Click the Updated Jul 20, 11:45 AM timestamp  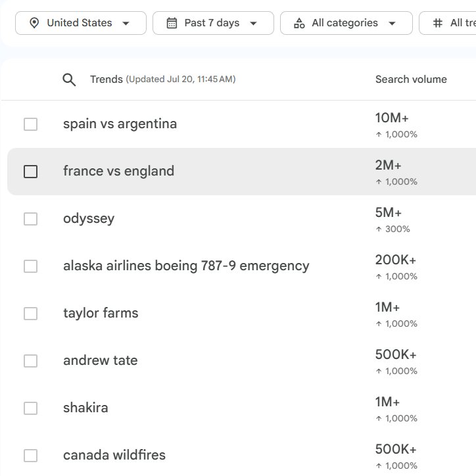181,80
